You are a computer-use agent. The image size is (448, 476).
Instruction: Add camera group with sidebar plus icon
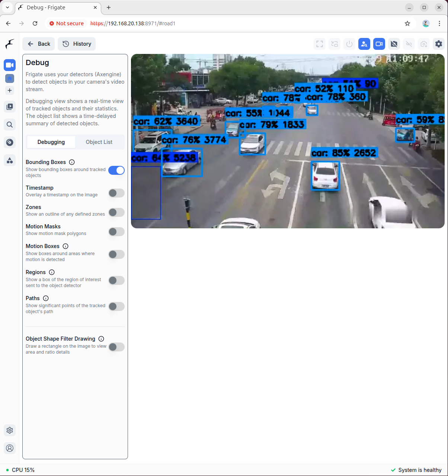pos(10,90)
